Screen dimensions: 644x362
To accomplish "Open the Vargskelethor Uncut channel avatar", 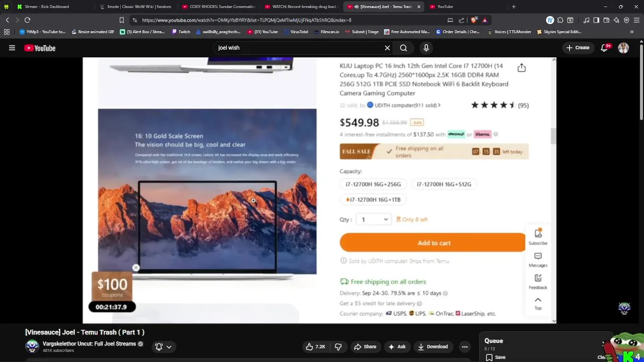I will (x=32, y=346).
